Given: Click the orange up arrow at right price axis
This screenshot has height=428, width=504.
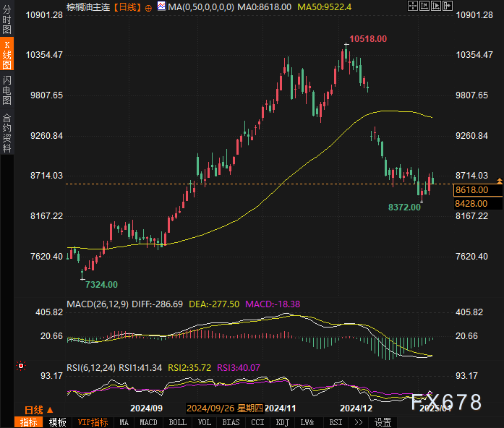Looking at the screenshot, I should coord(499,178).
